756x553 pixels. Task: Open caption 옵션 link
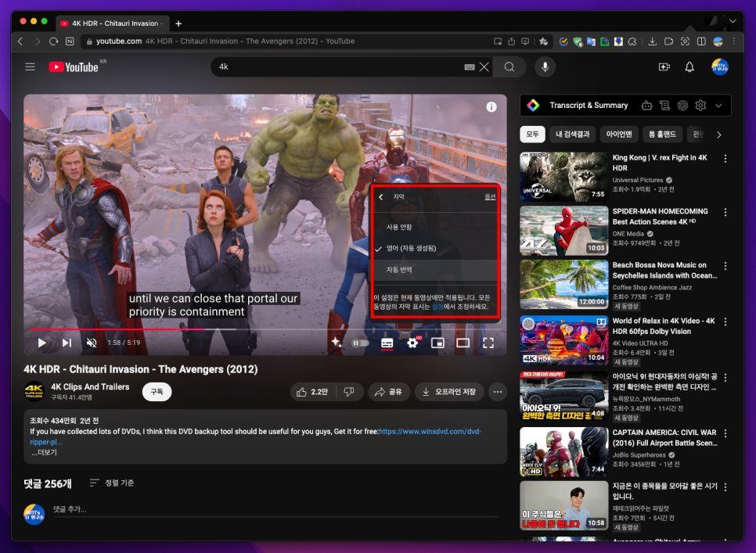[x=490, y=197]
